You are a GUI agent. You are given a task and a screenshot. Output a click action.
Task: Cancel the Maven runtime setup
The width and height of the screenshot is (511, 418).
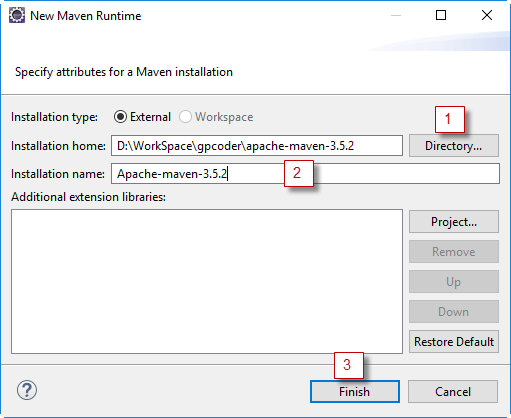tap(453, 392)
